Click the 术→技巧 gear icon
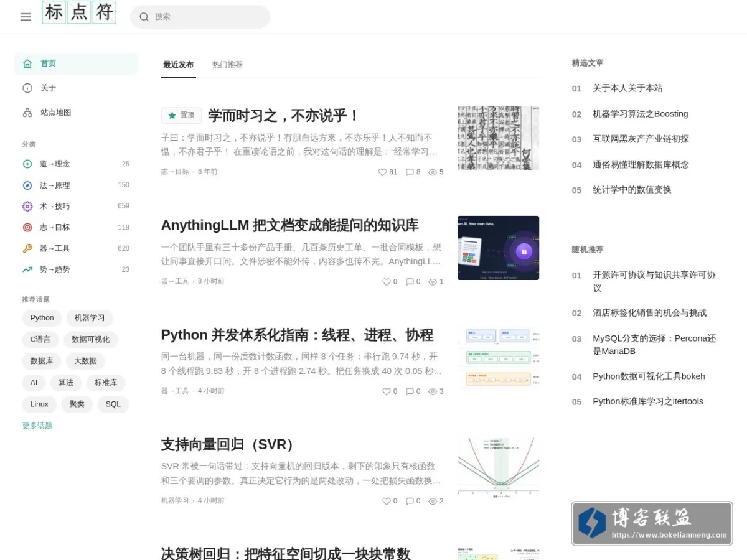The width and height of the screenshot is (747, 560). (x=27, y=206)
